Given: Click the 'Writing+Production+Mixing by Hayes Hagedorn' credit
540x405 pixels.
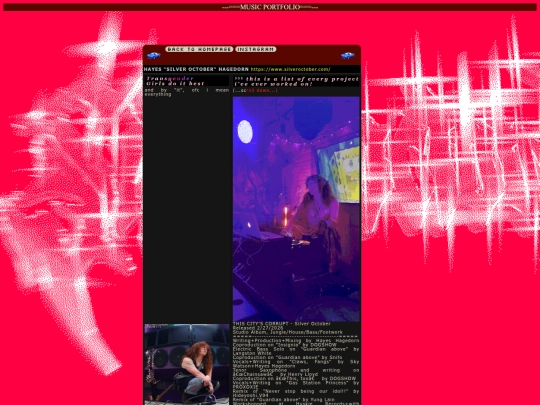Looking at the screenshot, I should [296, 341].
